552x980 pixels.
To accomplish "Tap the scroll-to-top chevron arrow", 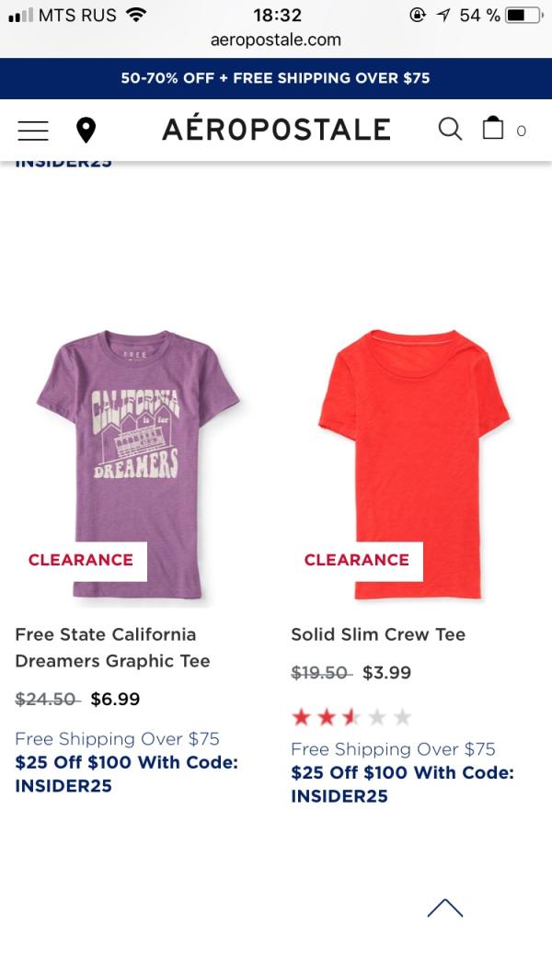I will tap(445, 908).
